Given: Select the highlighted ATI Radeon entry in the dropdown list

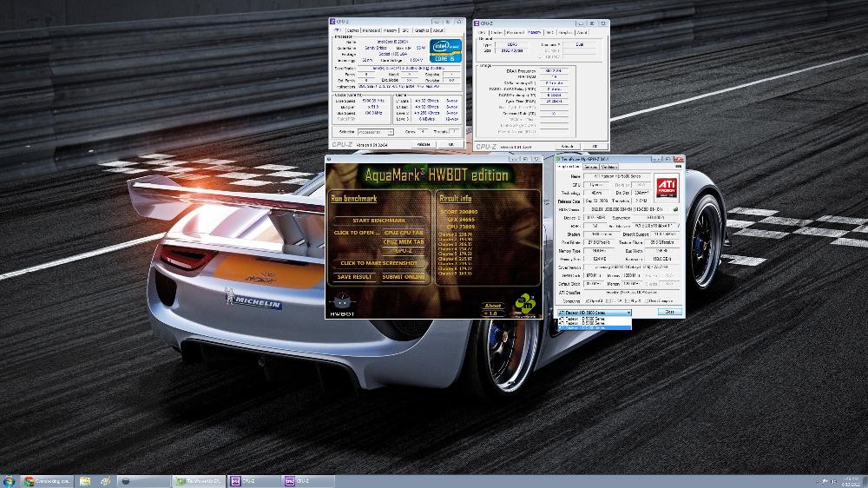Looking at the screenshot, I should tap(595, 327).
